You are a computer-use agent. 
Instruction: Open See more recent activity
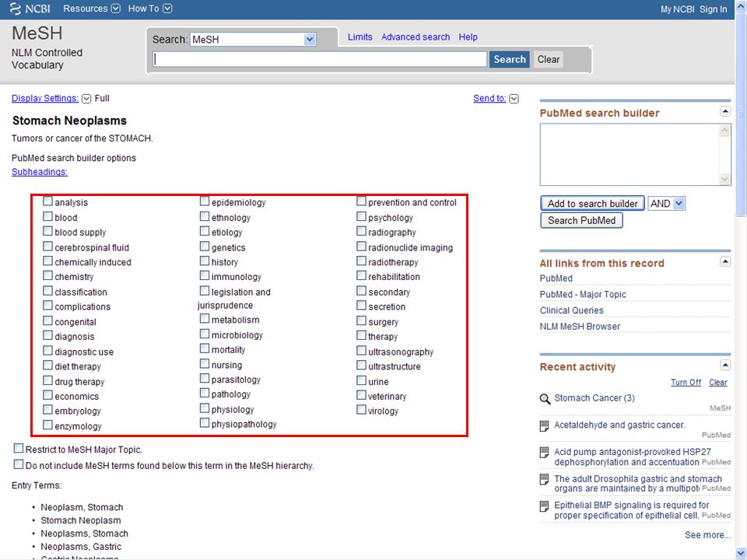707,535
